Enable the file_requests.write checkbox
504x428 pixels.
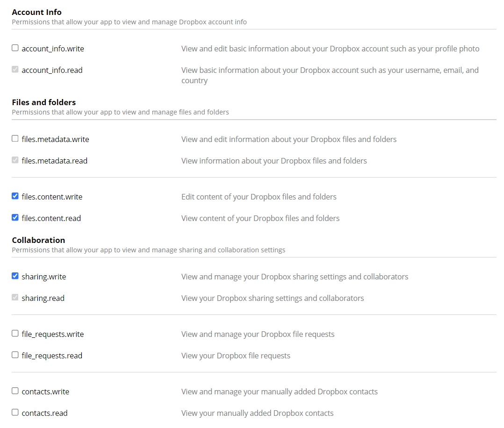[x=15, y=334]
